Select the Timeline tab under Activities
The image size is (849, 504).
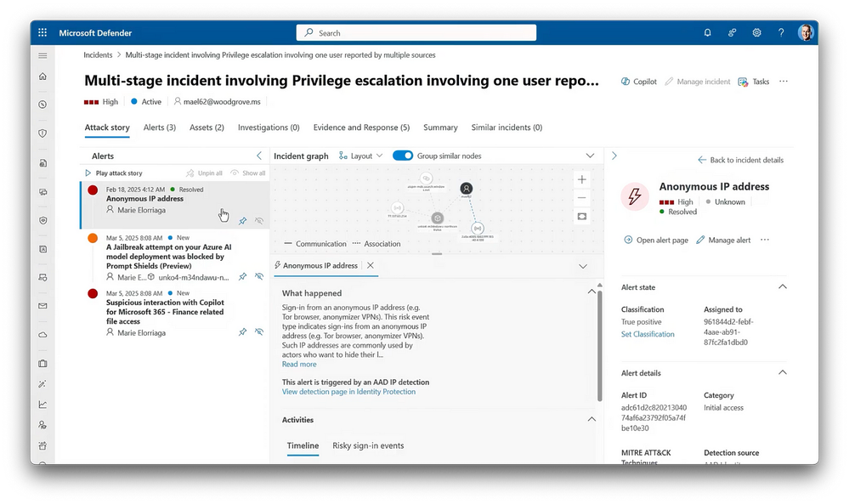tap(303, 445)
